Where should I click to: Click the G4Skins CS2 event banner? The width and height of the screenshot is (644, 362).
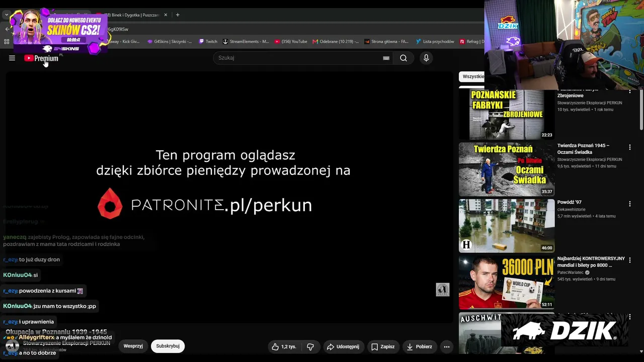coord(60,31)
